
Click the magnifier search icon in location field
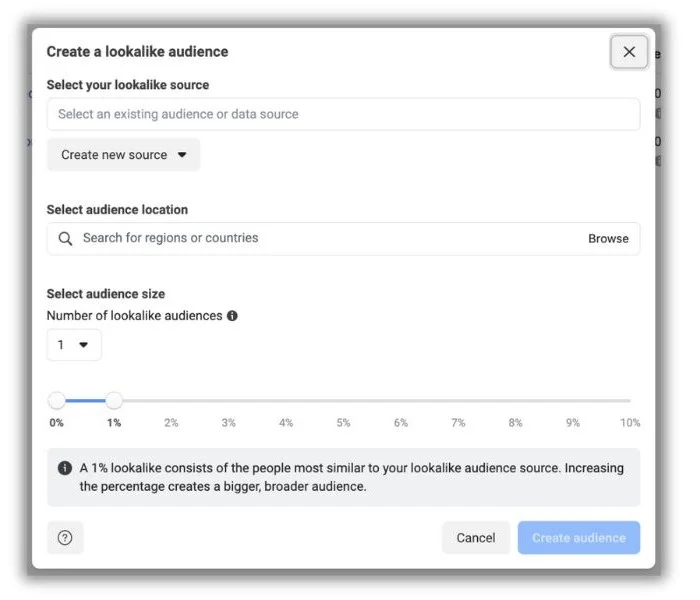coord(65,238)
